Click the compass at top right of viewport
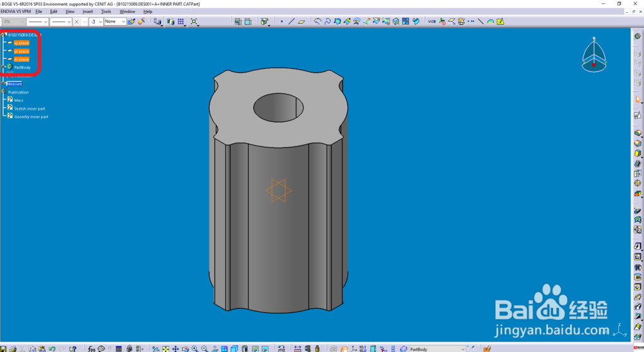 594,55
